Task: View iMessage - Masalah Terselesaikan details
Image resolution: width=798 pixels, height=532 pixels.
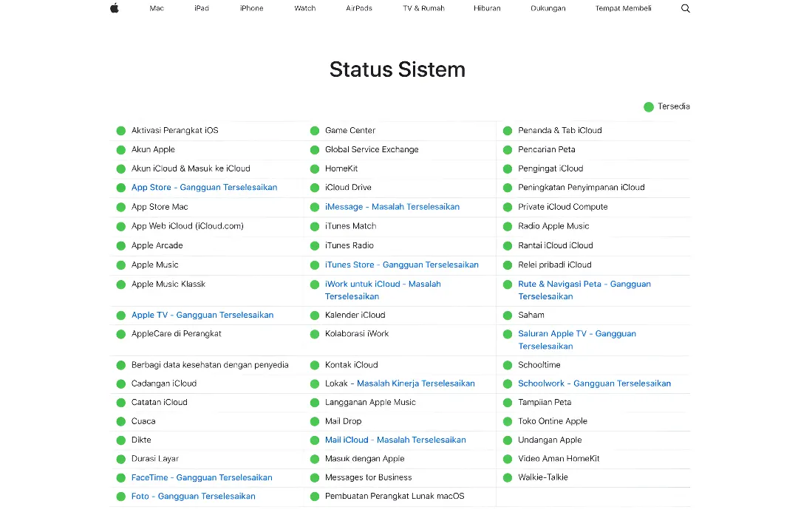Action: tap(392, 207)
